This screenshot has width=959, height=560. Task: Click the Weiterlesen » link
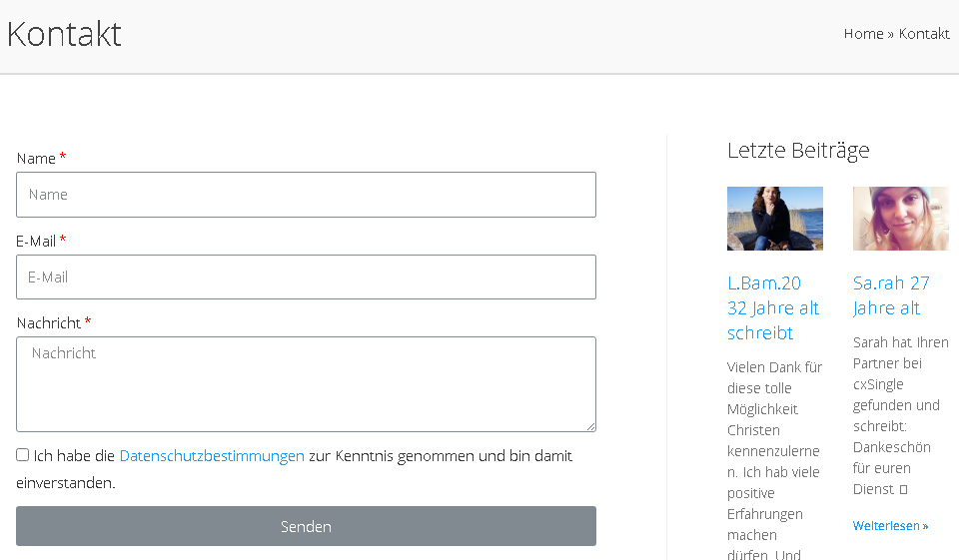tap(890, 526)
